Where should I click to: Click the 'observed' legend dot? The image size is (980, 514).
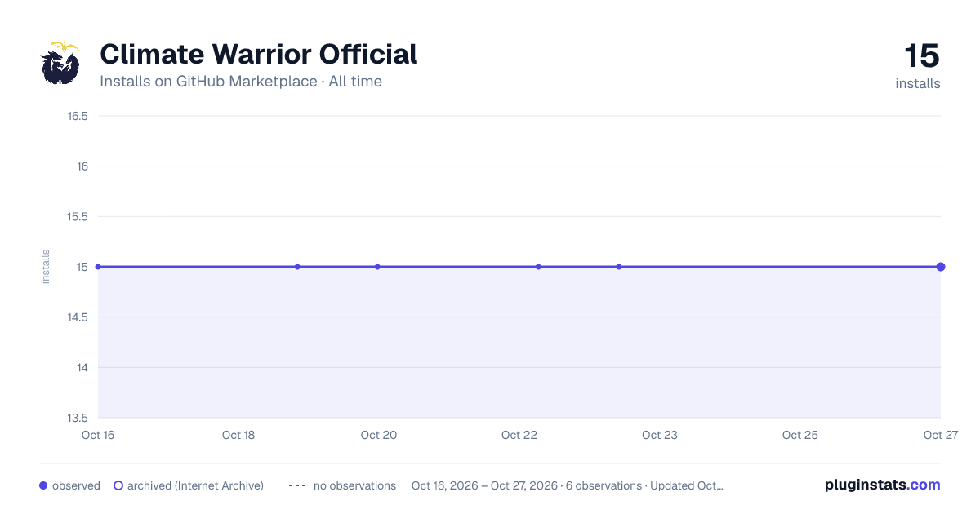[x=43, y=485]
